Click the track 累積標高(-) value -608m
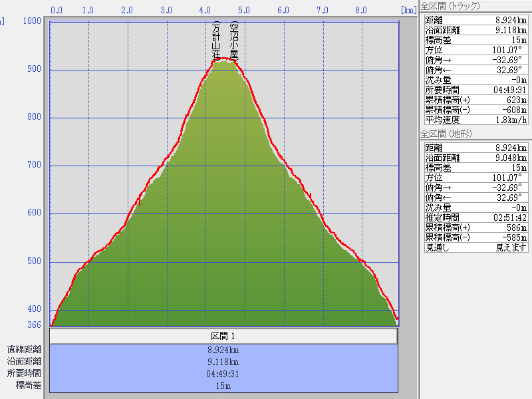Screen dimensions: 532x399 point(515,110)
